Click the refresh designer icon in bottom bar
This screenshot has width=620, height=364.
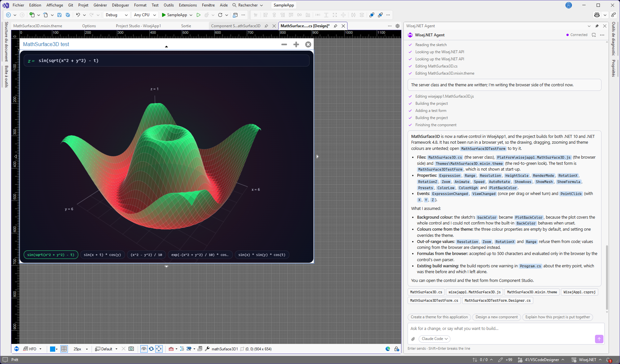pos(151,349)
